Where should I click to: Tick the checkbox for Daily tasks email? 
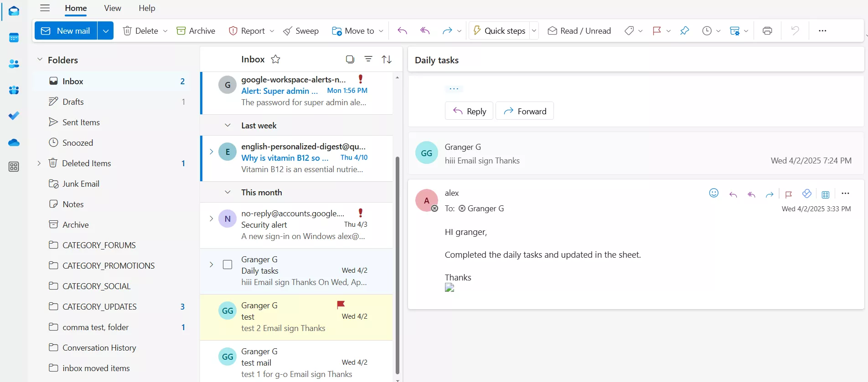coord(227,265)
